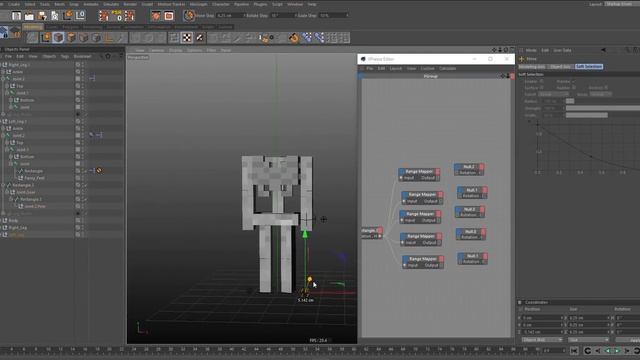Select the highlighted cube mode icon

point(58,38)
